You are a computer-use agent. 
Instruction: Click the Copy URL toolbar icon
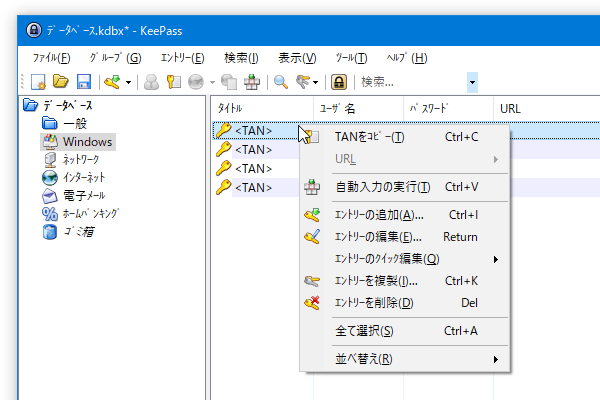(x=229, y=82)
